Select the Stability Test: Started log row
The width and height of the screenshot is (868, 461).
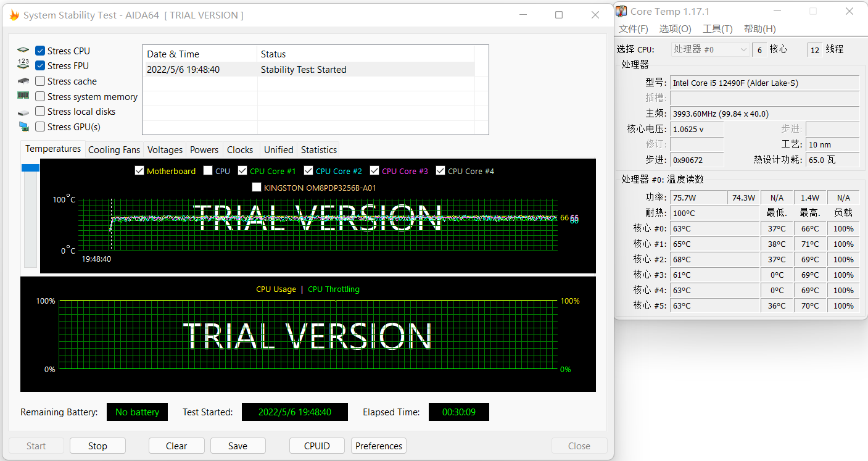tap(308, 70)
